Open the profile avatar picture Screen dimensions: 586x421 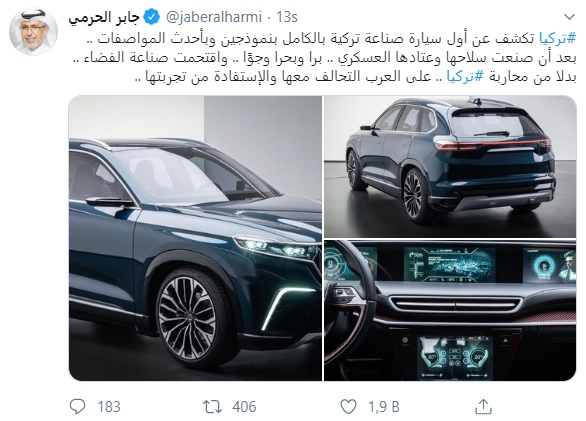tap(33, 32)
